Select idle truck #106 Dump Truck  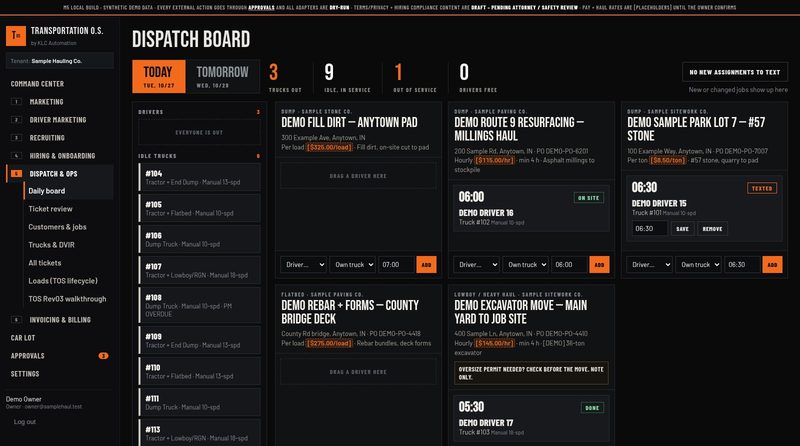(x=199, y=239)
